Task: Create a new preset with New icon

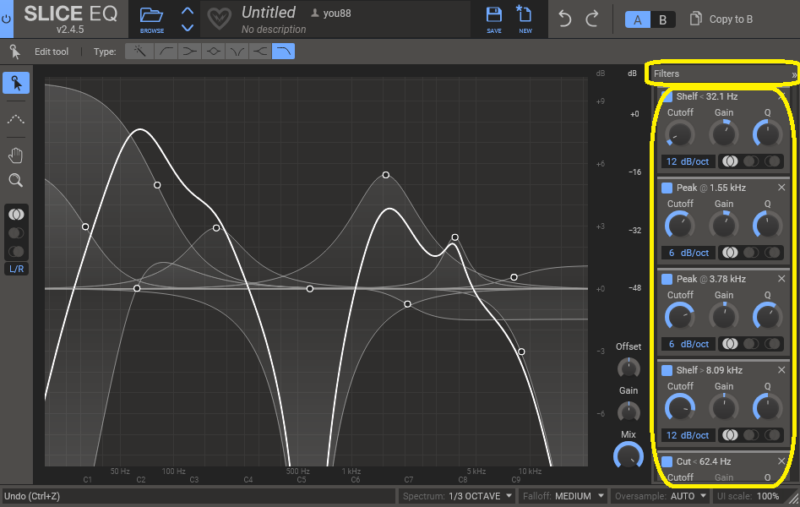Action: [x=524, y=17]
